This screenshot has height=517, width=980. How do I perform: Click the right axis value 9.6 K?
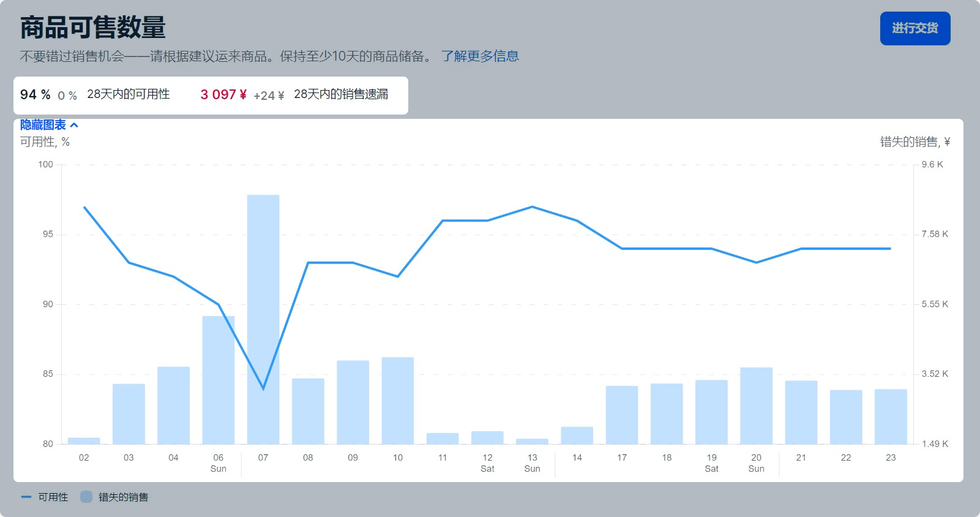coord(932,164)
